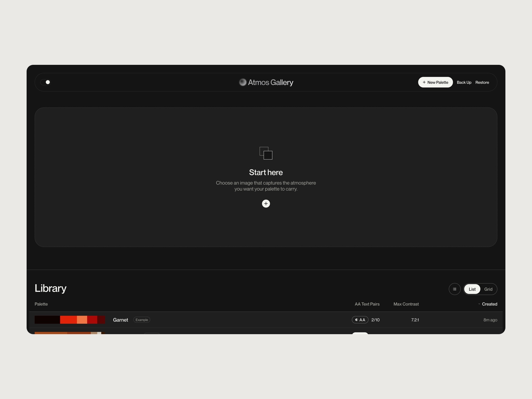The height and width of the screenshot is (399, 532).
Task: Click the Example tag beside Garnet
Action: pyautogui.click(x=142, y=320)
